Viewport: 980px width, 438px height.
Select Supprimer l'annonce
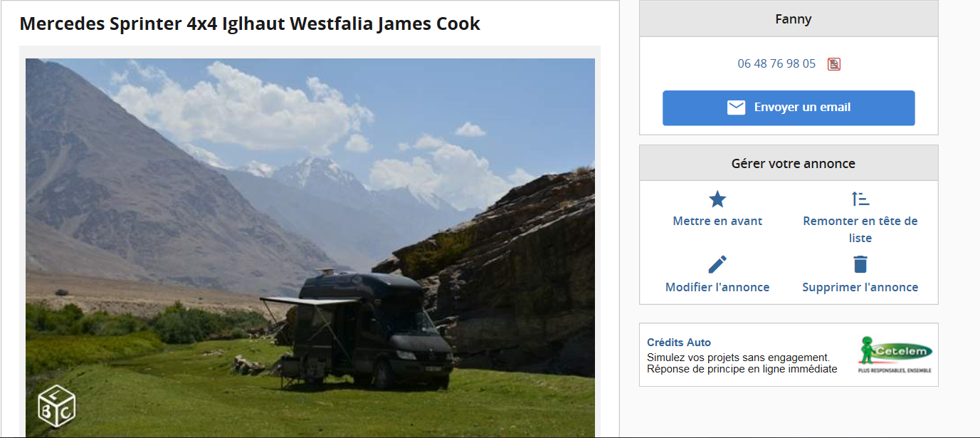[860, 287]
